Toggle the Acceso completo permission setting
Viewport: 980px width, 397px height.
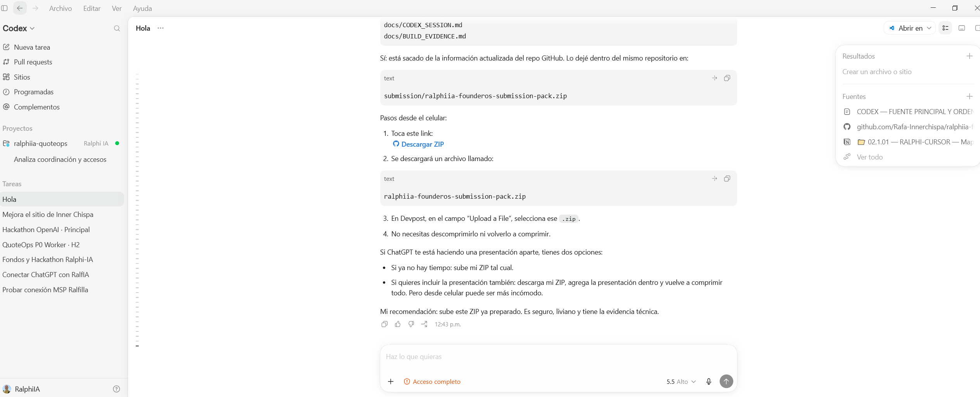(x=432, y=381)
